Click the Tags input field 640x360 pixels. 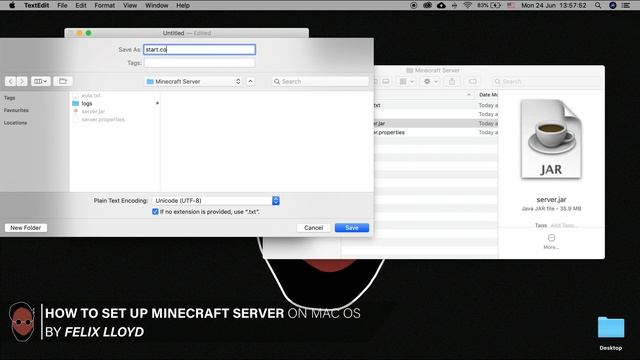click(200, 62)
